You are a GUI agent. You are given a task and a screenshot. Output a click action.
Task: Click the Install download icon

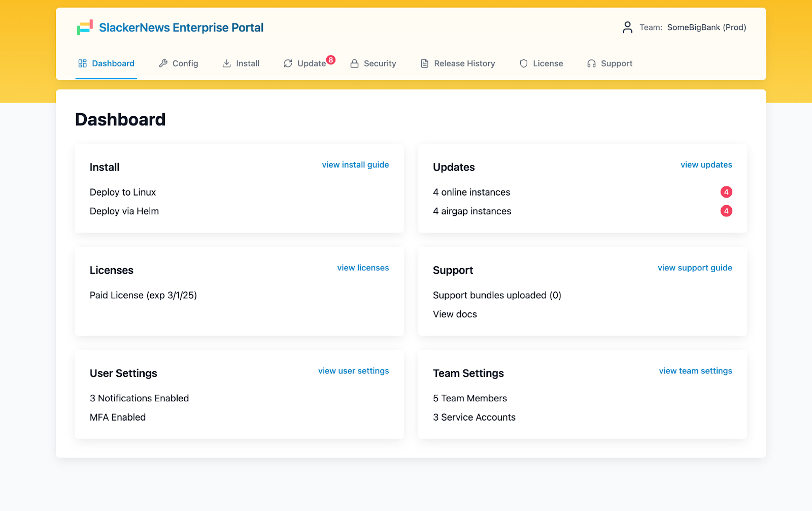(226, 63)
